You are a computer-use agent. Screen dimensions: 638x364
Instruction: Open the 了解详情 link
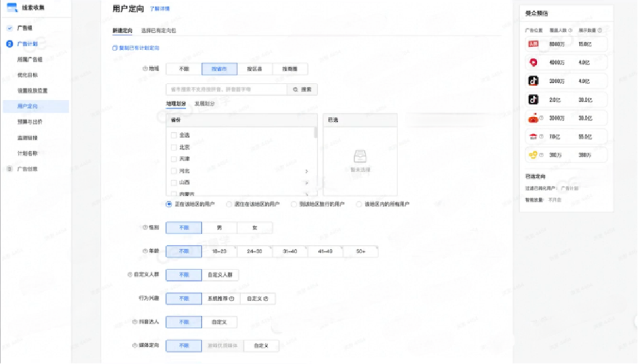[x=159, y=9]
